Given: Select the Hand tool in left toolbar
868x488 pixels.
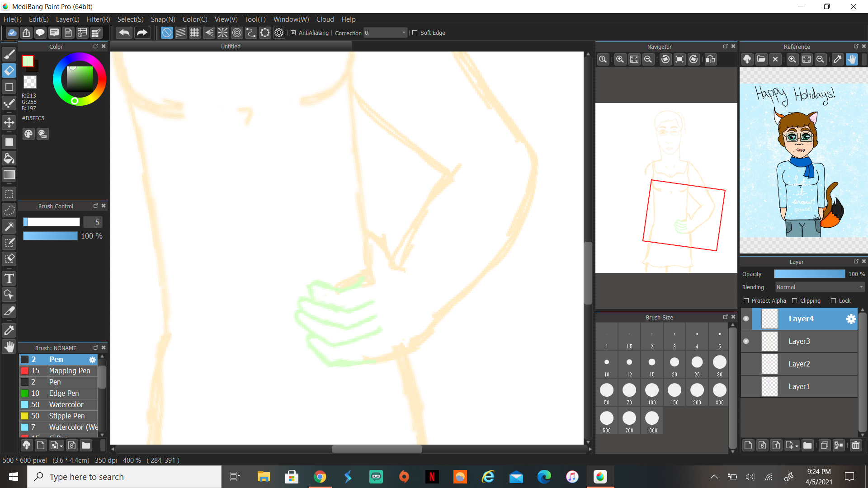Looking at the screenshot, I should 9,347.
